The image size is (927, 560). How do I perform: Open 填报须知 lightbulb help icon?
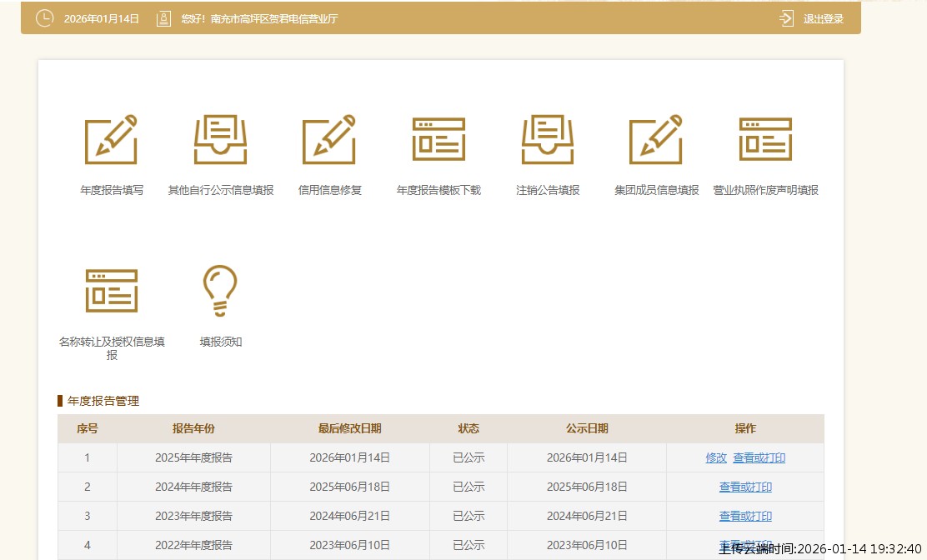[x=220, y=291]
